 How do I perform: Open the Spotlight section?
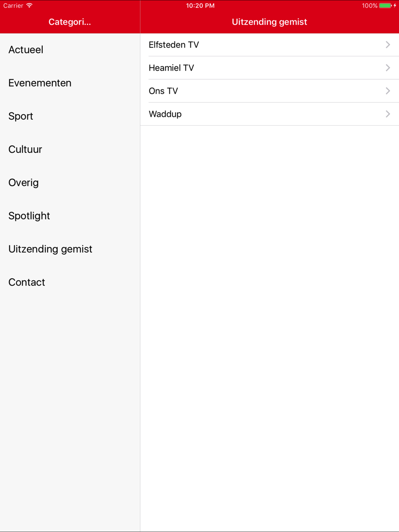[x=70, y=216]
